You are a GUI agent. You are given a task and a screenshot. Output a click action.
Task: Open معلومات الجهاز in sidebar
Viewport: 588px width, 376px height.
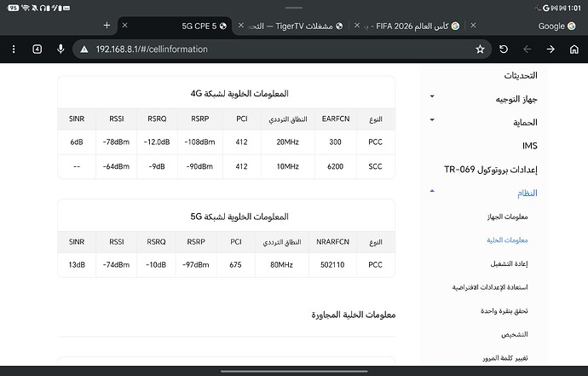tap(507, 217)
